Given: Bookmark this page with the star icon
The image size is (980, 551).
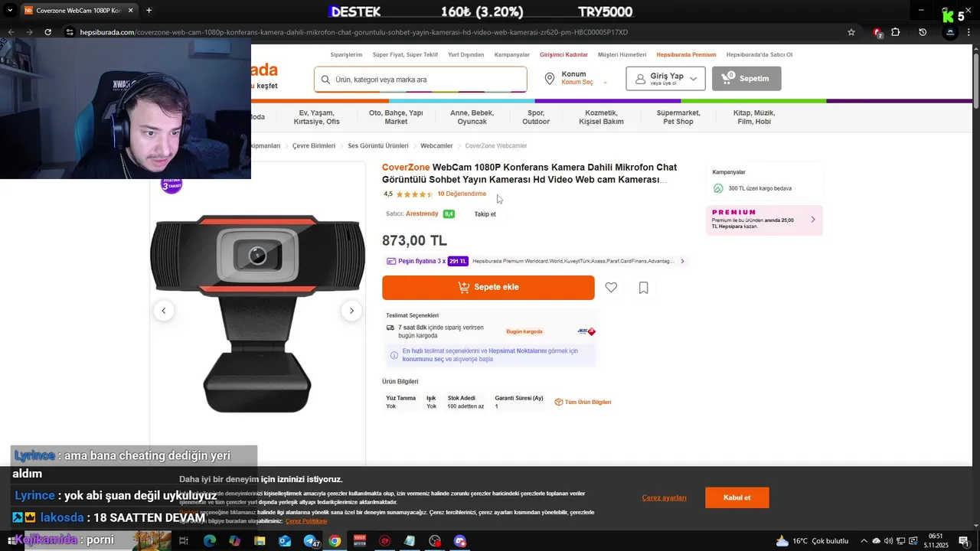Looking at the screenshot, I should click(851, 32).
